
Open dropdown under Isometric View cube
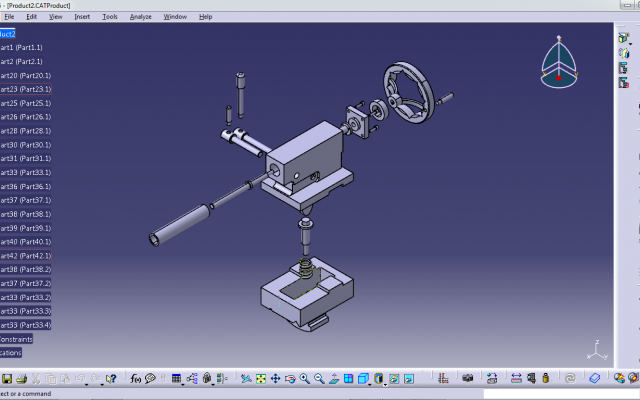tap(370, 384)
